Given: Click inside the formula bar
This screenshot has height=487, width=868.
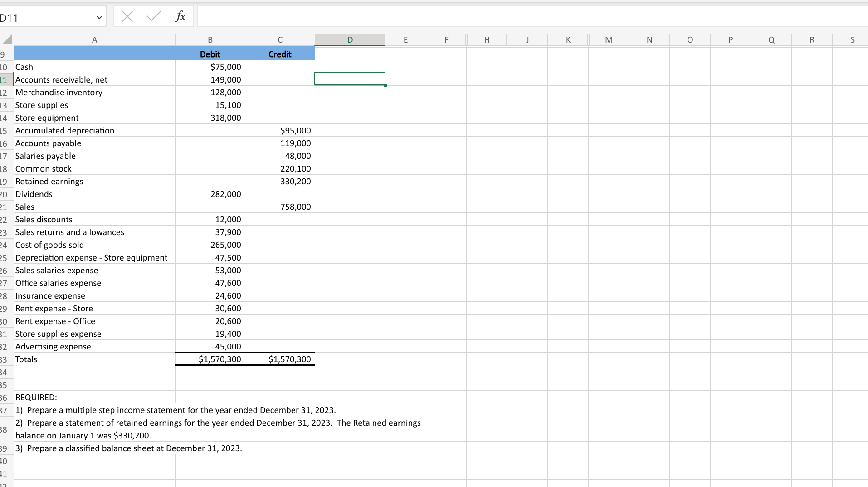Looking at the screenshot, I should (x=408, y=16).
